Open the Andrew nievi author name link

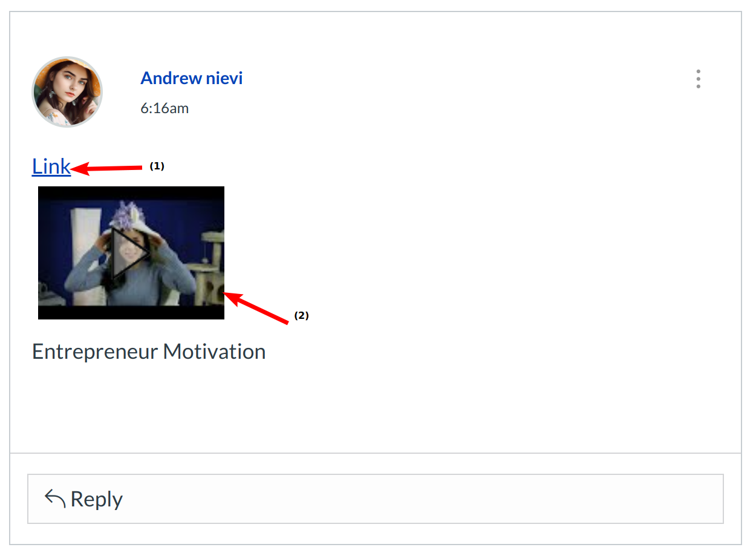(192, 78)
